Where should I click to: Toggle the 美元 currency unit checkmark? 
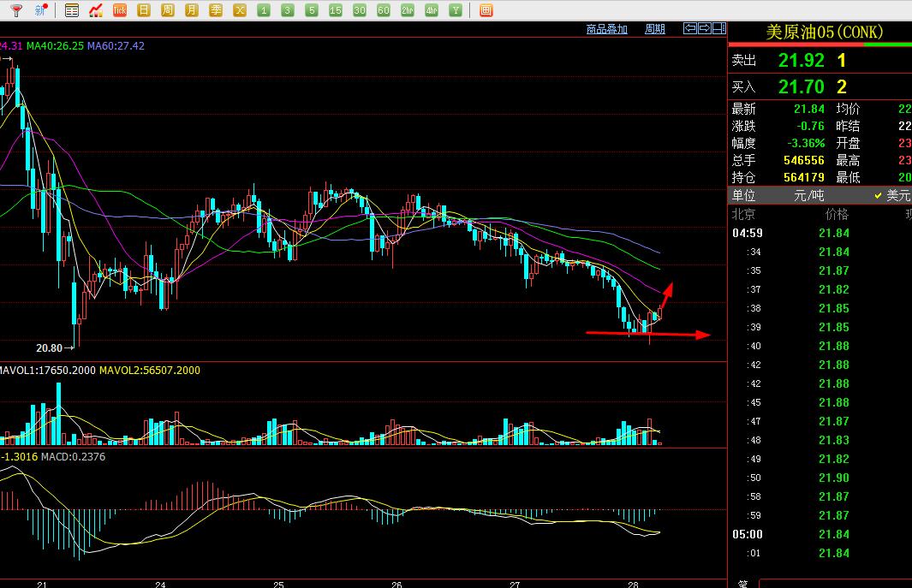[891, 195]
